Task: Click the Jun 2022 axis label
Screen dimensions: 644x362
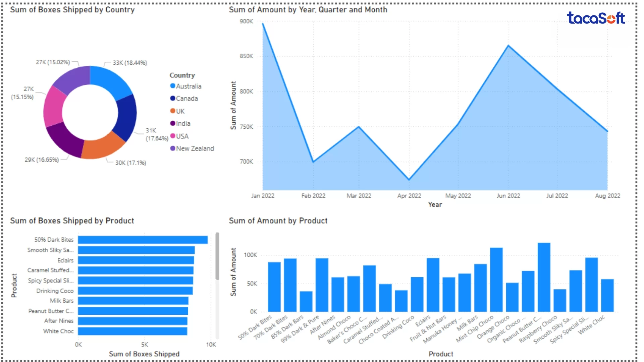Action: click(508, 196)
